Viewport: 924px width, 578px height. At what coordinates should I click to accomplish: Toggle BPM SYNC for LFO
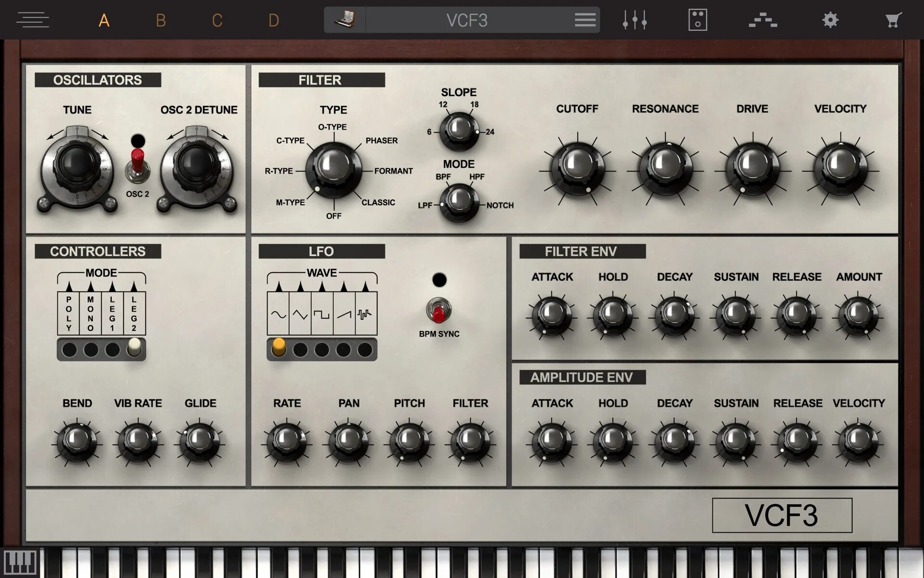(438, 311)
